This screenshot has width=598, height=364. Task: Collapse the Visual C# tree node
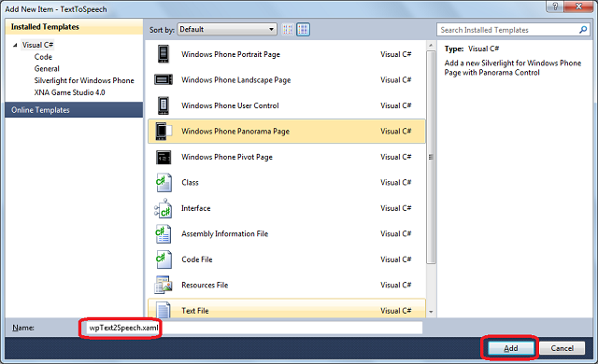pyautogui.click(x=15, y=45)
